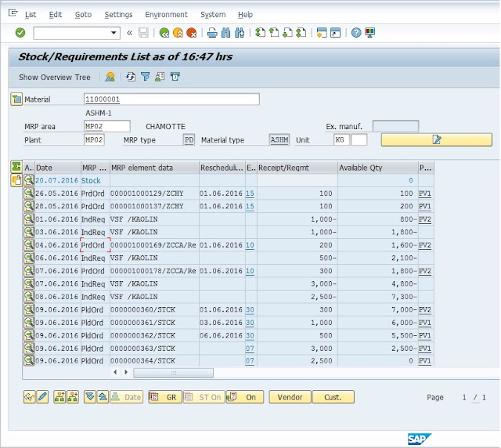Image resolution: width=501 pixels, height=448 pixels.
Task: Click the ST On button
Action: tap(204, 397)
